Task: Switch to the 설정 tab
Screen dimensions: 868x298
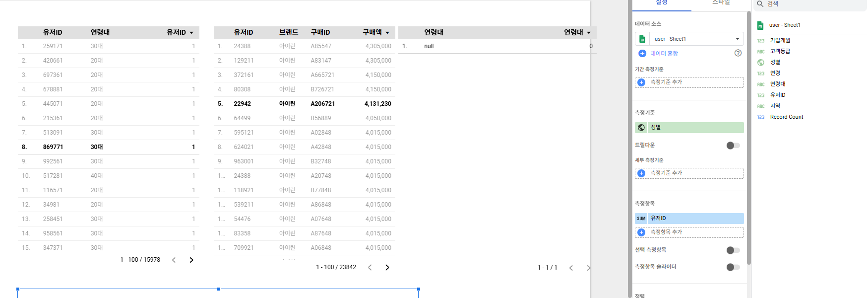Action: coord(662,3)
